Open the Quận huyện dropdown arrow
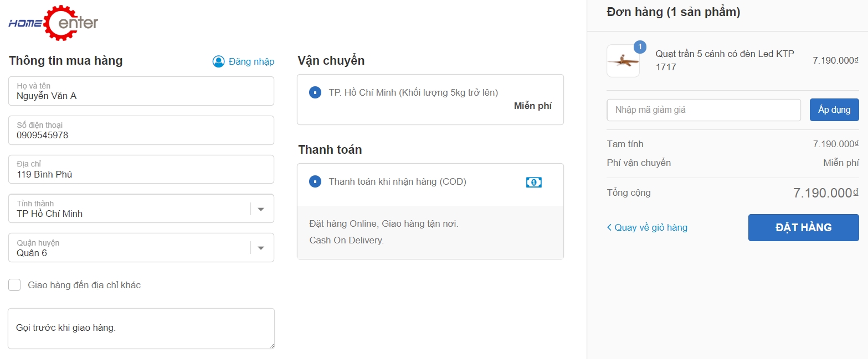The width and height of the screenshot is (868, 359). (x=261, y=248)
